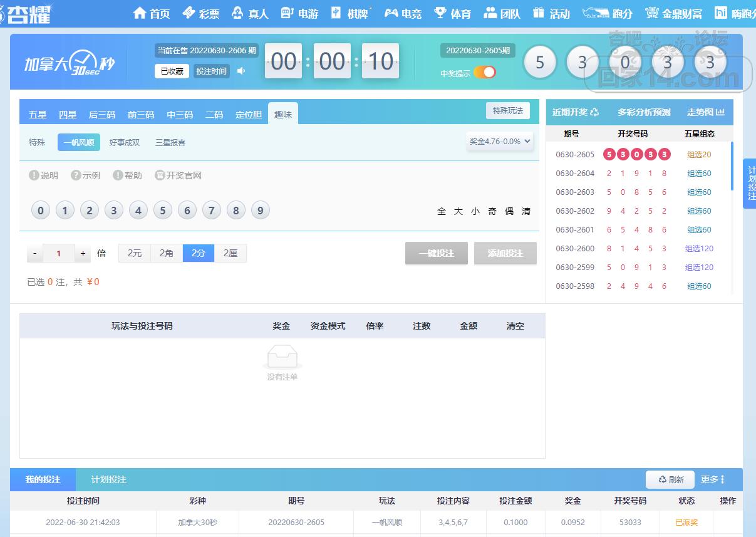Open the 说明 info icon
Screen dimensions: 756x537
(34, 175)
